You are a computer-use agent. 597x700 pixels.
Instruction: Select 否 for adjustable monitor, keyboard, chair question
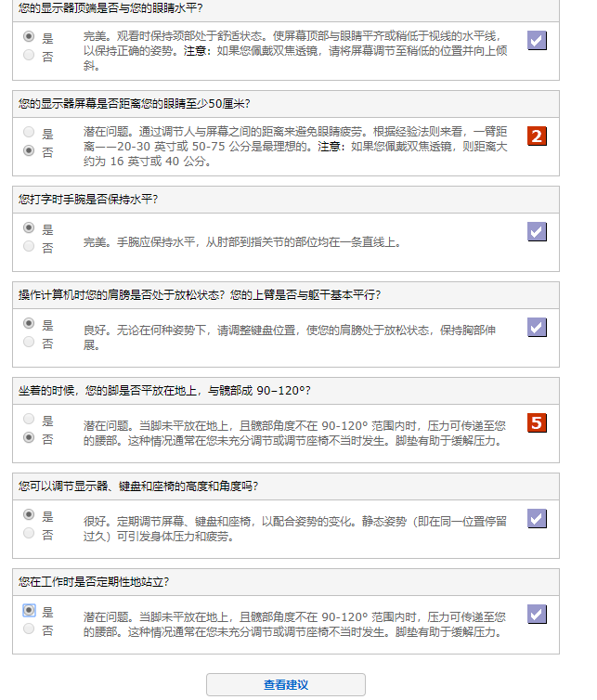29,533
